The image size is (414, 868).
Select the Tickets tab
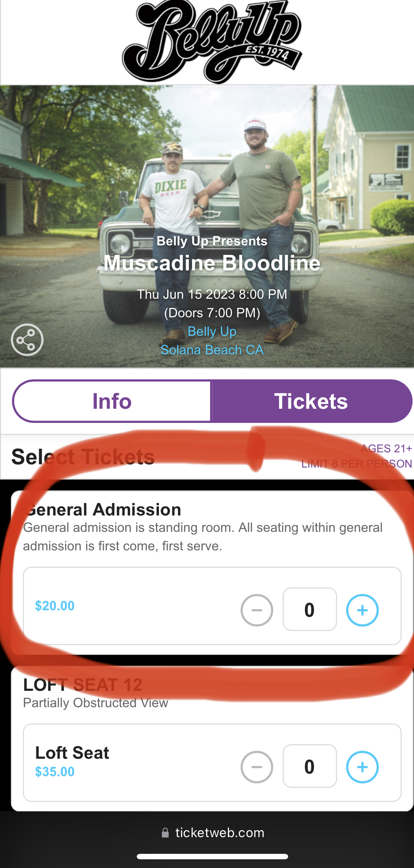point(311,401)
